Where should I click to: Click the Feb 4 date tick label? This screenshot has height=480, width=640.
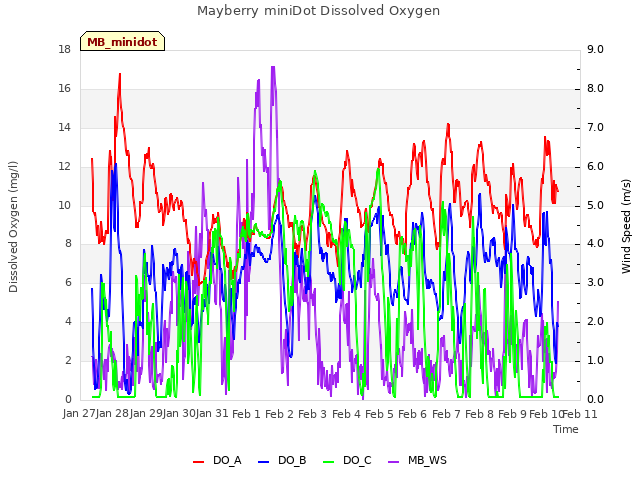tap(346, 414)
